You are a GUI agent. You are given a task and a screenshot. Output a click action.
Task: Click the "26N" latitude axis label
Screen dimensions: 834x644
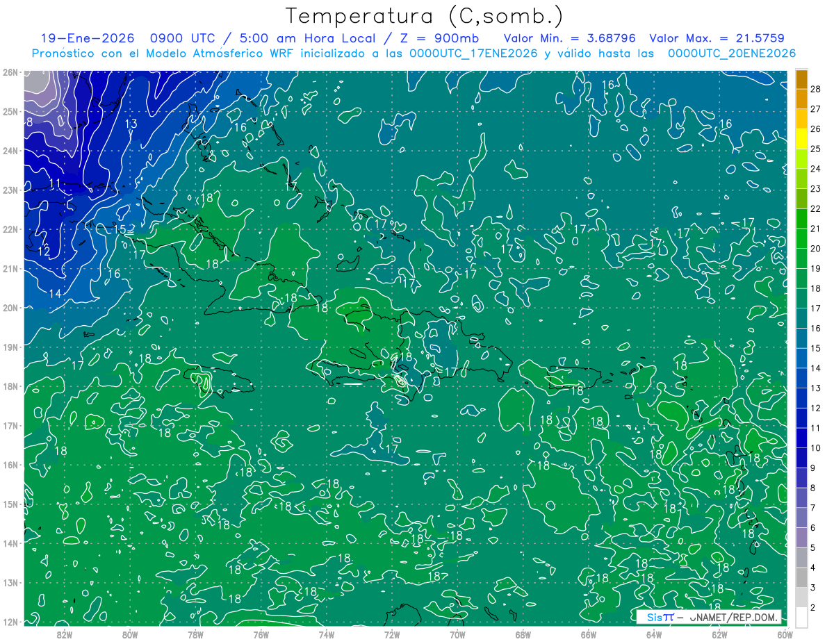[x=10, y=72]
